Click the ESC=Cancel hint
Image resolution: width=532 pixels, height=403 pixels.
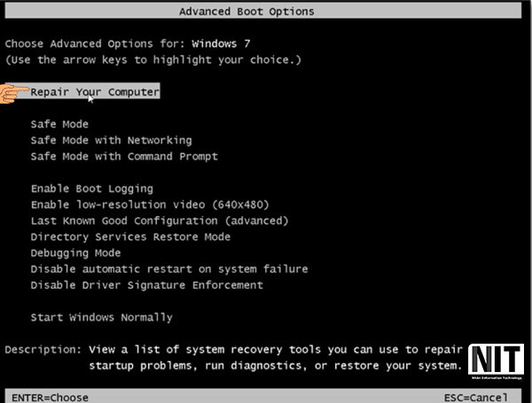tap(476, 397)
